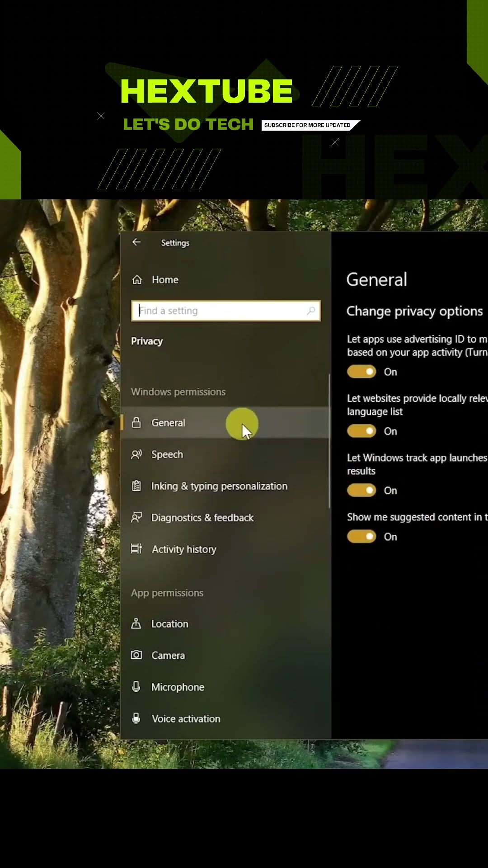This screenshot has width=488, height=868.
Task: Click the Location icon
Action: (x=136, y=624)
